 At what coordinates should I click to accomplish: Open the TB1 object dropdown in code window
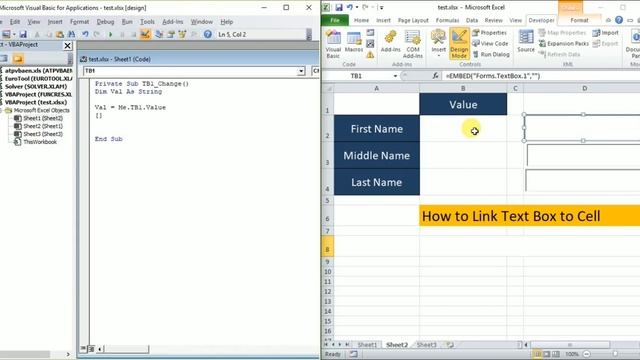pos(301,71)
